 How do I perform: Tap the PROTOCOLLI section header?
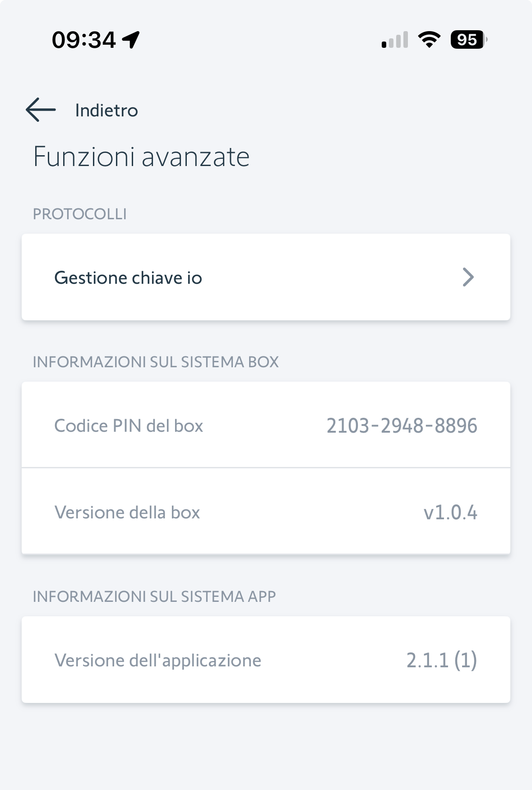coord(79,214)
